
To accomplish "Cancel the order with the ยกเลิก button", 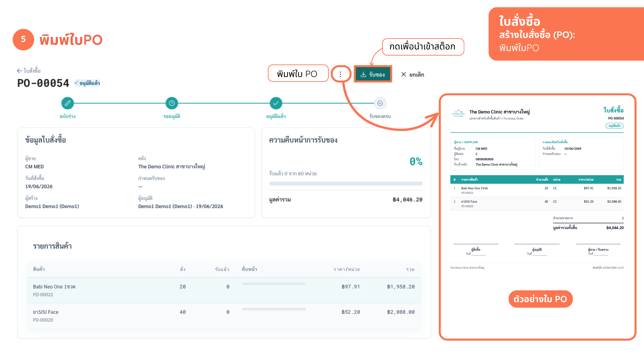I will pyautogui.click(x=412, y=74).
